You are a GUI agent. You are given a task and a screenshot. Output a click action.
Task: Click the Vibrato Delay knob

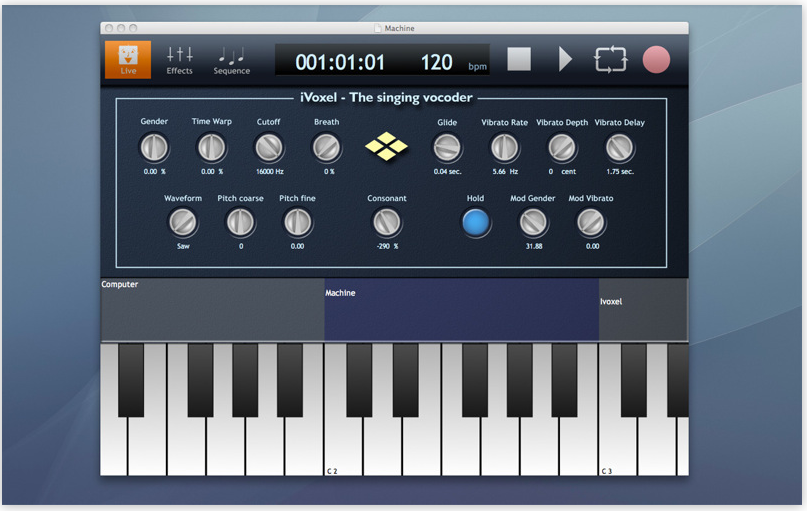click(620, 148)
